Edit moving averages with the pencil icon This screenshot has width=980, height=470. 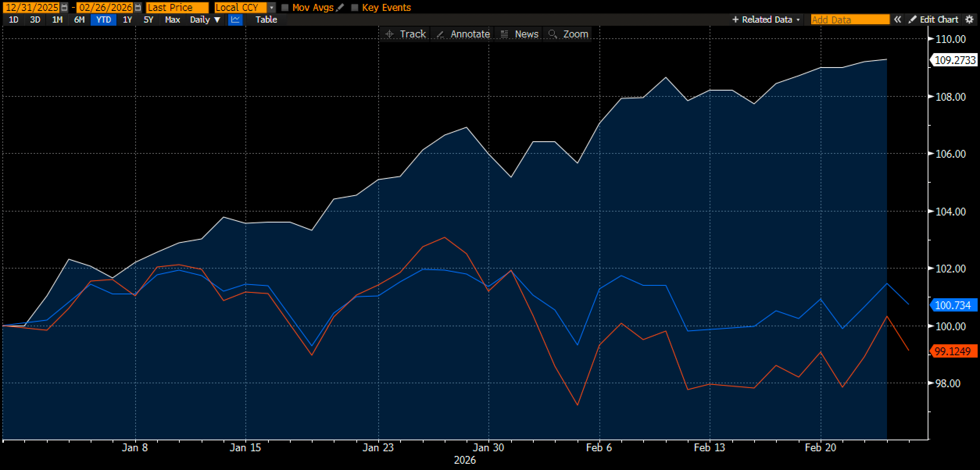click(x=340, y=7)
